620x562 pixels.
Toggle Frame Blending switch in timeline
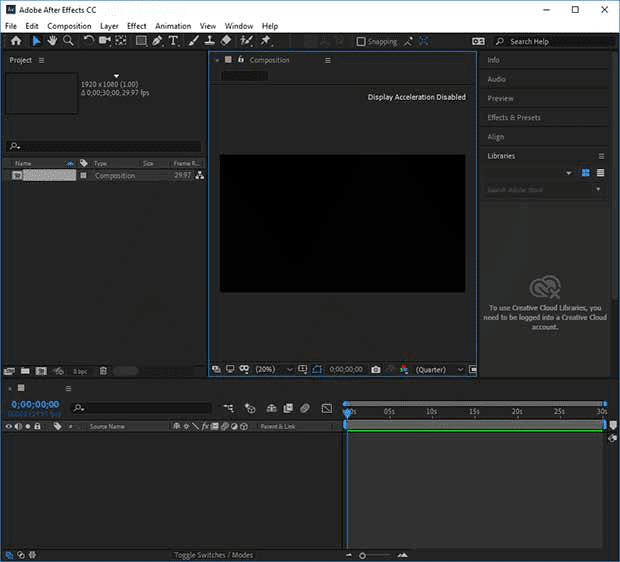[x=288, y=408]
